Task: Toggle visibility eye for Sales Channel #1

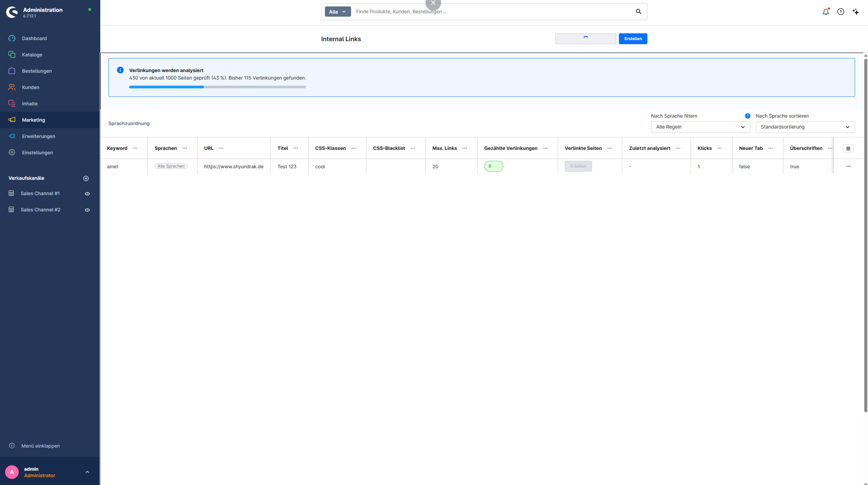Action: pyautogui.click(x=87, y=194)
